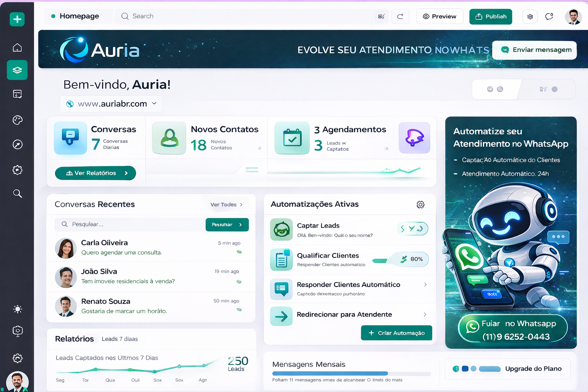
Task: Click the Ver Relatórios button
Action: [95, 173]
